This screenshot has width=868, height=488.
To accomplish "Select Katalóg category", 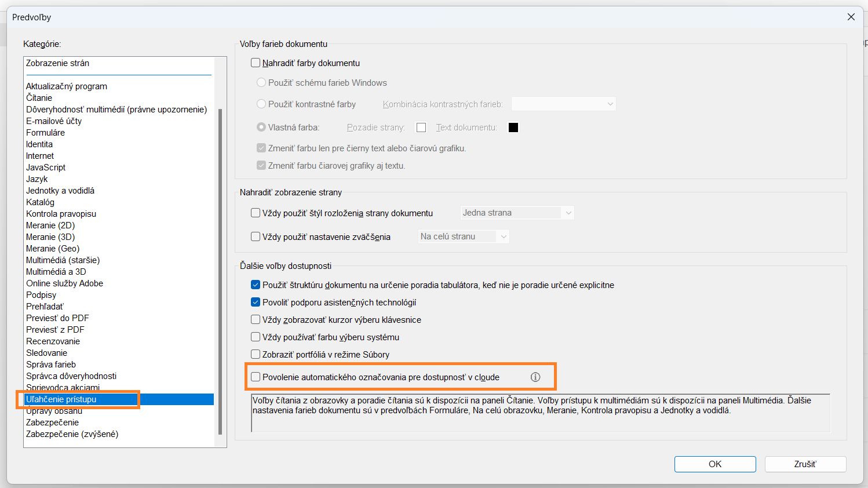I will tap(41, 202).
